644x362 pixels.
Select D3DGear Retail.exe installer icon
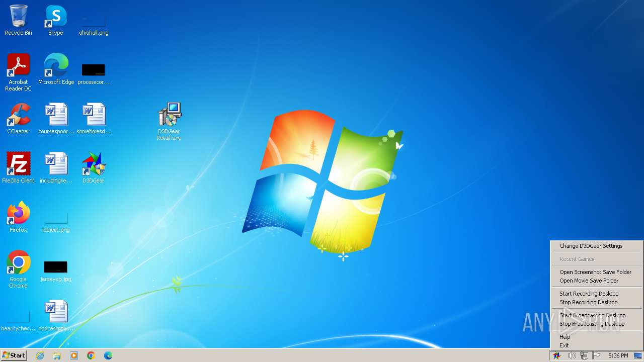tap(169, 122)
